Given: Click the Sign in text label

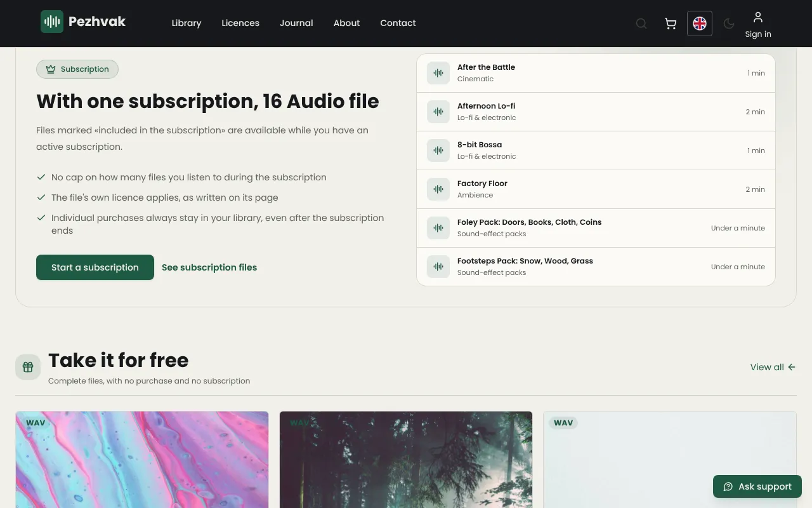Looking at the screenshot, I should tap(758, 34).
